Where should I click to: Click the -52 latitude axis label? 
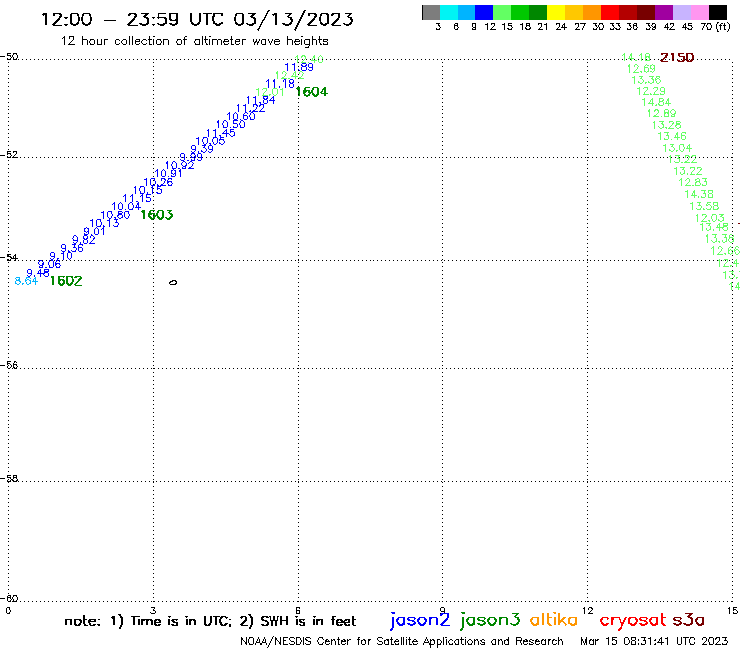click(x=9, y=155)
